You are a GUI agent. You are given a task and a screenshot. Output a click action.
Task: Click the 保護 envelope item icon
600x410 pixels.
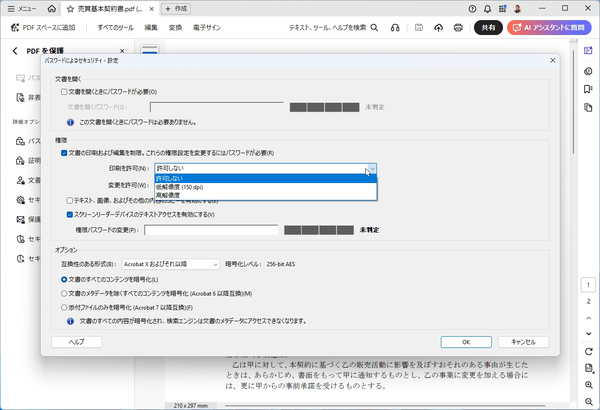[20, 219]
